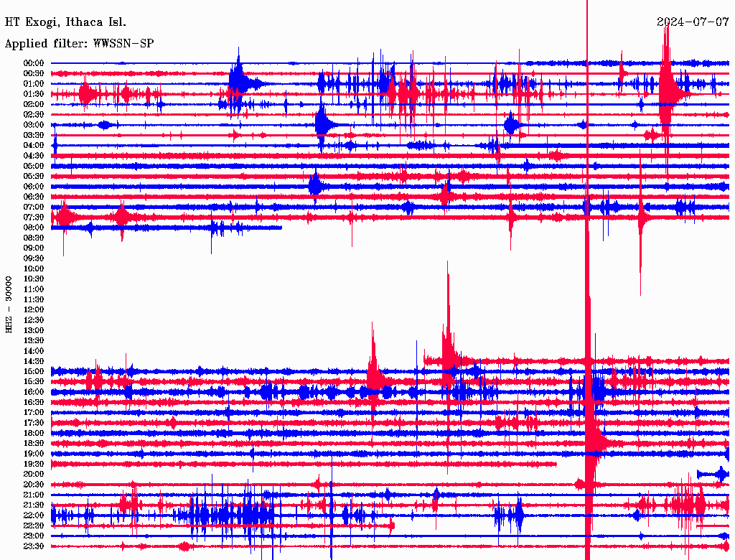This screenshot has width=735, height=560.
Task: Click the 10:00 hour label
Action: pyautogui.click(x=34, y=269)
